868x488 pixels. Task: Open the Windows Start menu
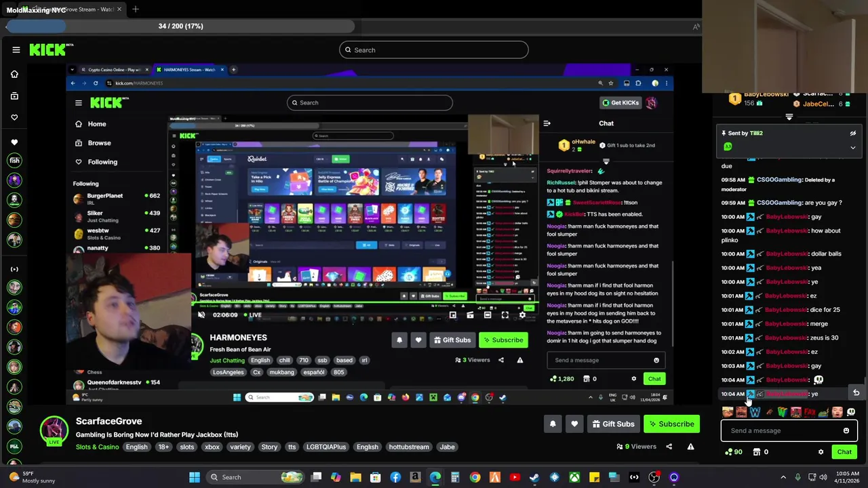pos(195,477)
